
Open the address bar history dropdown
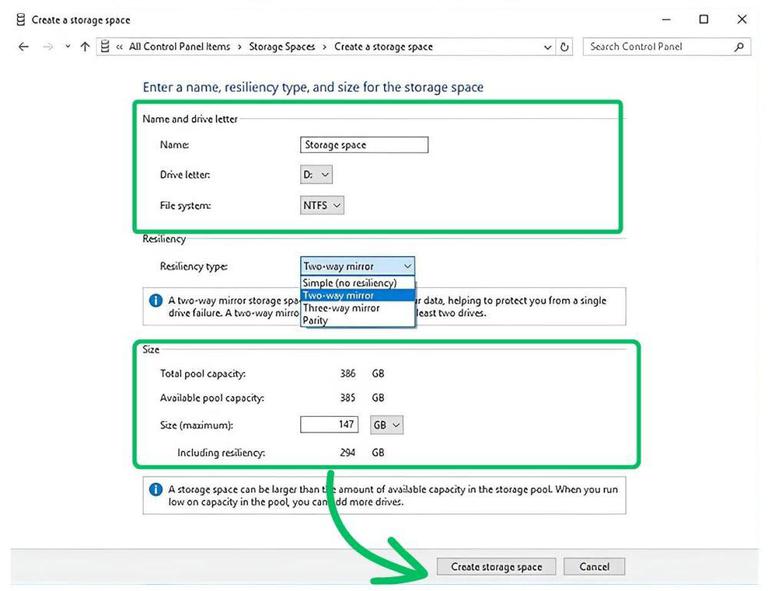[548, 47]
